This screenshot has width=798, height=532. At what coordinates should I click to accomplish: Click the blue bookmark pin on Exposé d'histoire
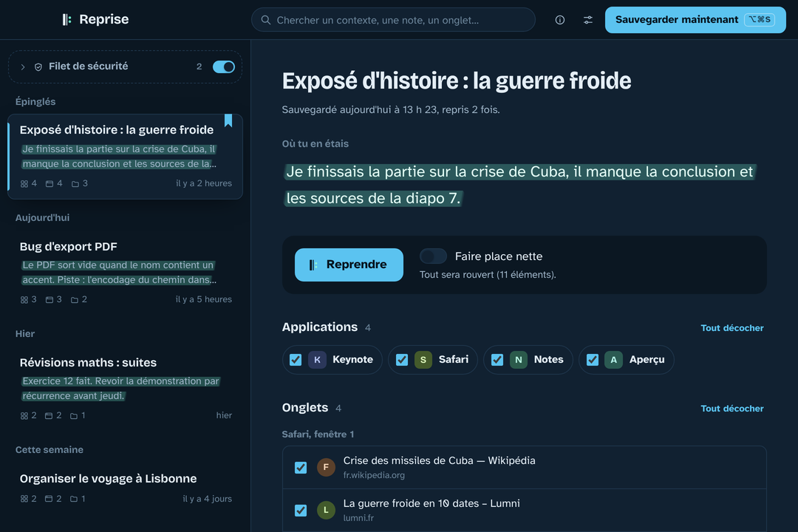(x=228, y=120)
